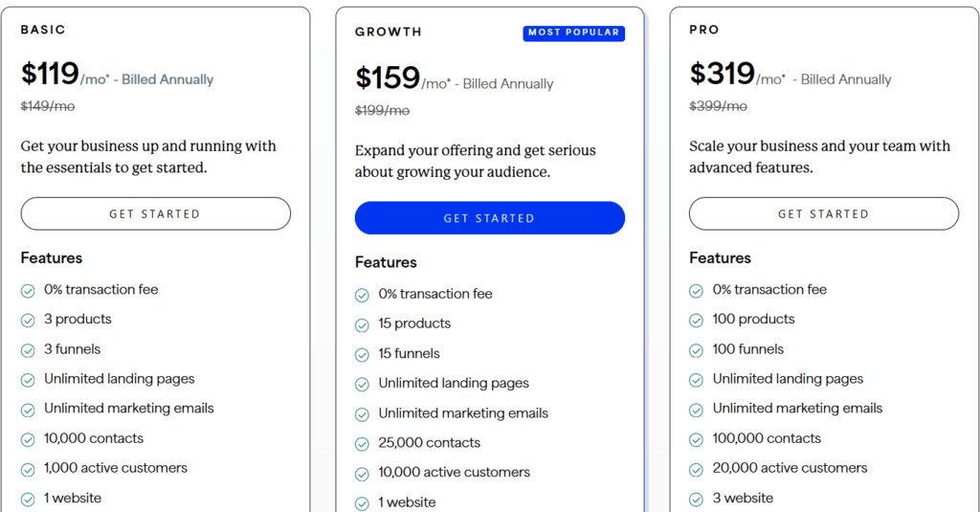Click the checkmark icon beside '100 products'

(697, 321)
